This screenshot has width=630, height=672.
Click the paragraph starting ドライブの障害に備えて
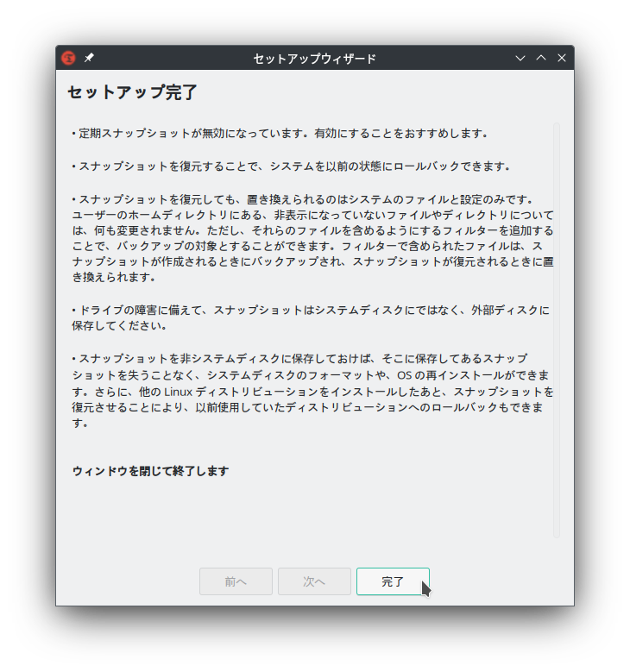(311, 317)
